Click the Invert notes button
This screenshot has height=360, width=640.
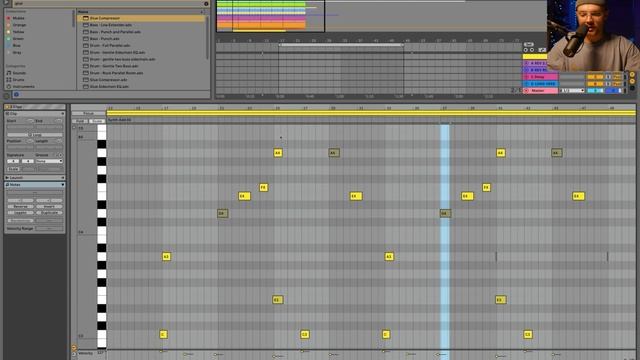point(49,207)
